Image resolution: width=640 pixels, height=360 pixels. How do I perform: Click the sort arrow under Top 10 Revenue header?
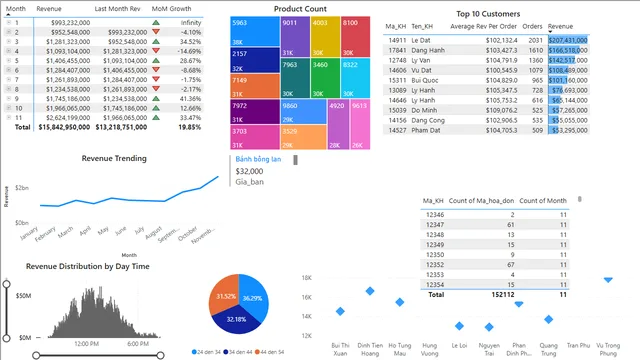(550, 32)
